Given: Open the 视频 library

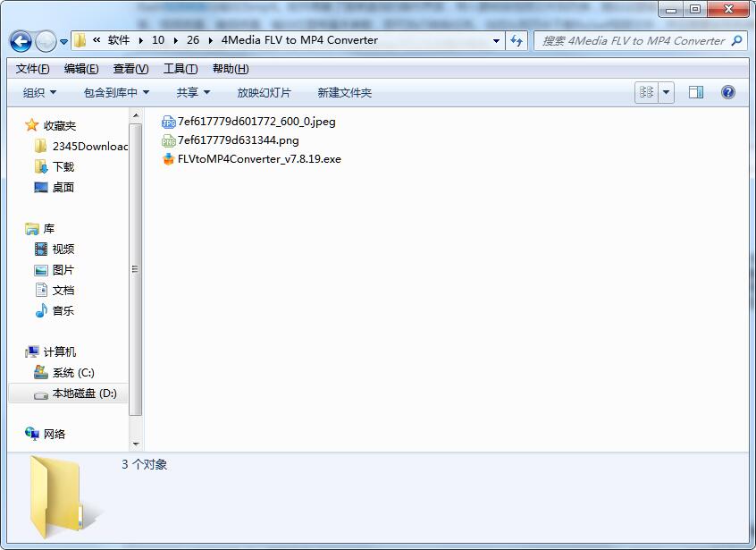Looking at the screenshot, I should pos(55,249).
